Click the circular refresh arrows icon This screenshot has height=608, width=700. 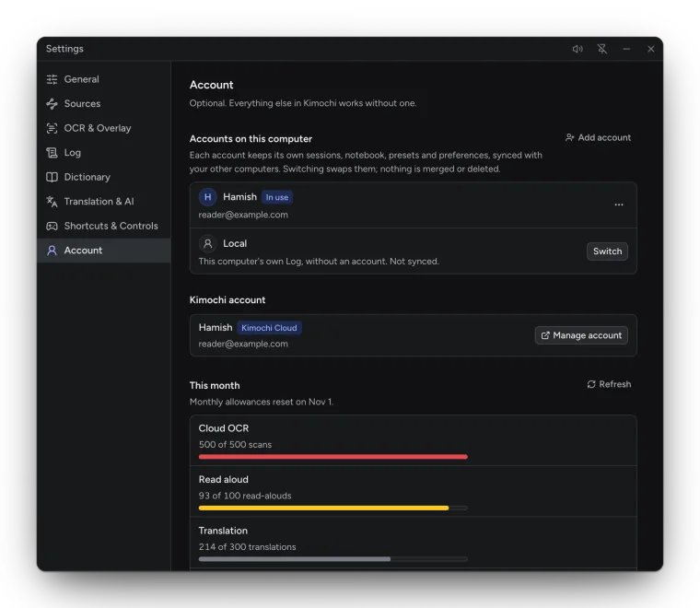[x=591, y=384]
